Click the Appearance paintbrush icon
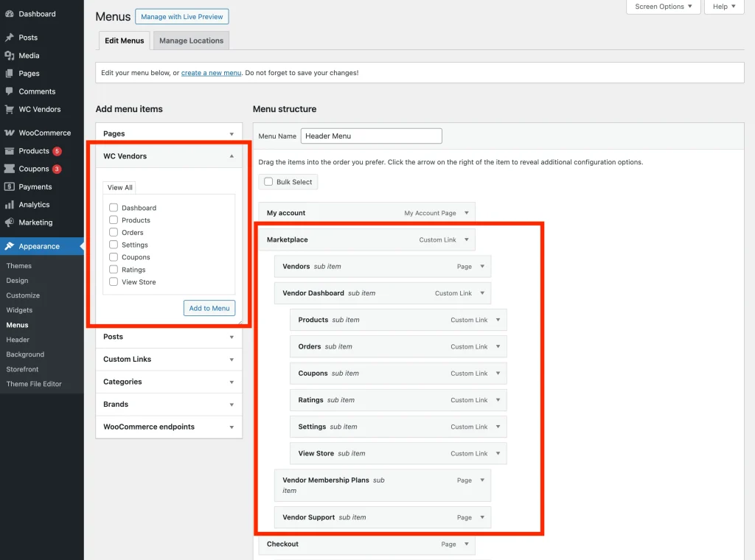This screenshot has width=755, height=560. point(9,246)
